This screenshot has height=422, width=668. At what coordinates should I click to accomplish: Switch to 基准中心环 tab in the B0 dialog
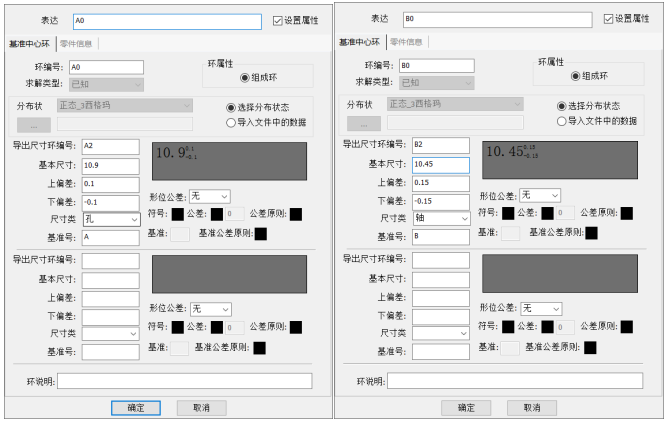click(359, 42)
